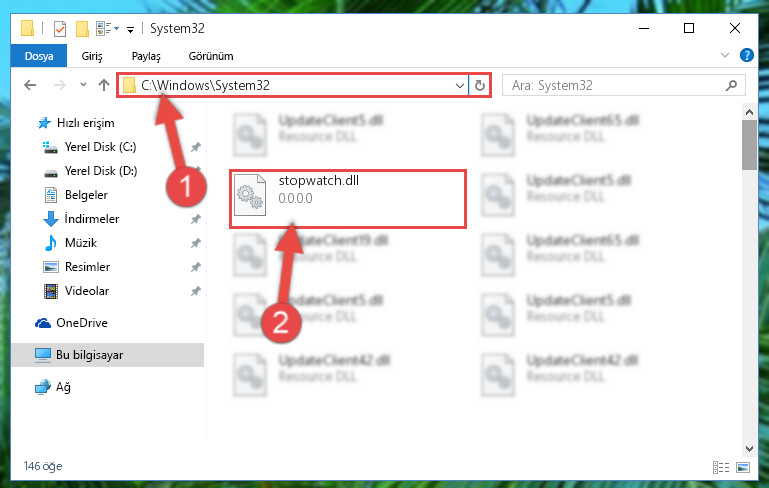Open the Paylaş ribbon tab

coord(146,56)
